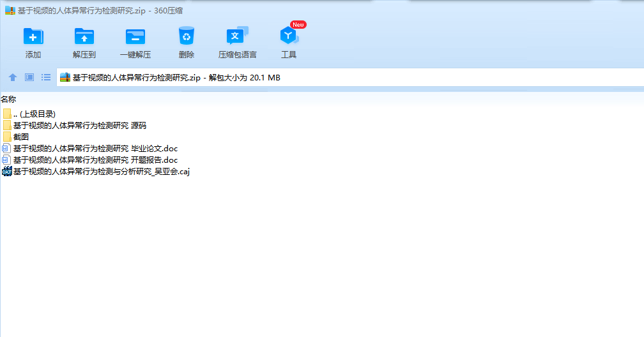Switch to icon view mode
Screen dimensions: 644x337
tap(29, 77)
